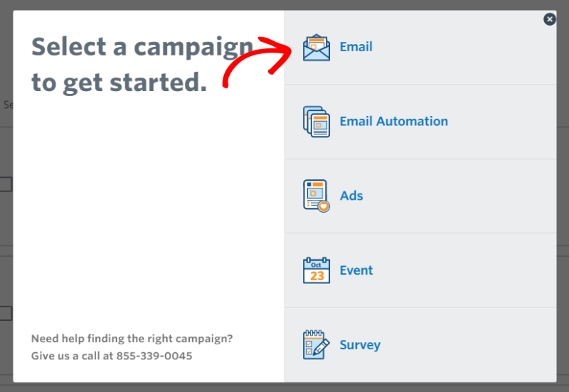This screenshot has height=392, width=569.
Task: Start a Survey campaign
Action: 360,345
